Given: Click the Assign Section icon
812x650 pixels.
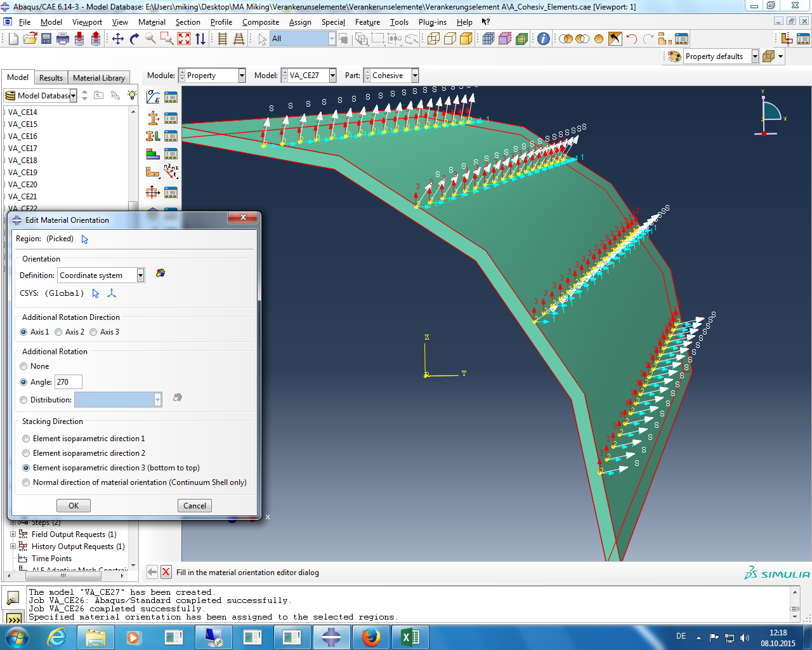Looking at the screenshot, I should [x=153, y=136].
